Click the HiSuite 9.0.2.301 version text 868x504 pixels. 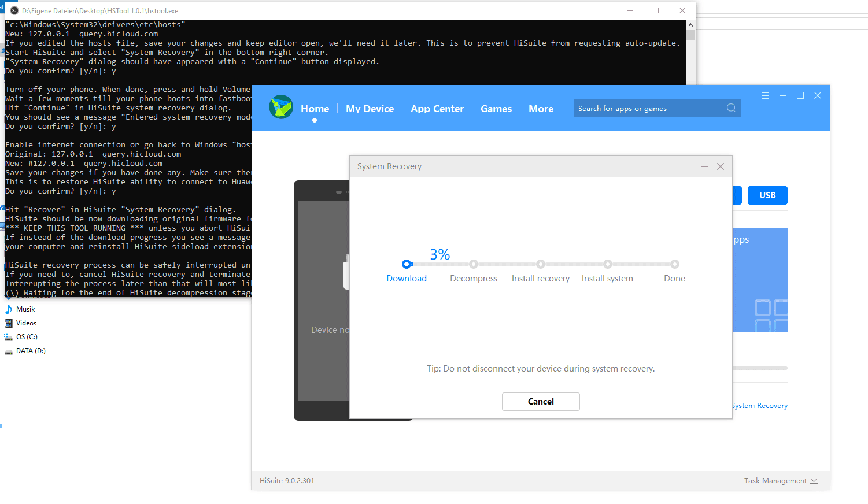tap(287, 480)
